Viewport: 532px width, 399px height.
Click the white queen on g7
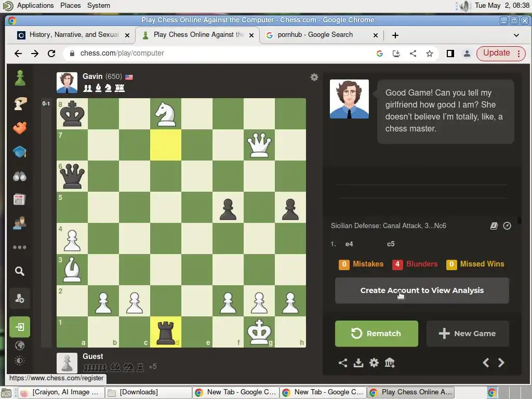pos(259,145)
